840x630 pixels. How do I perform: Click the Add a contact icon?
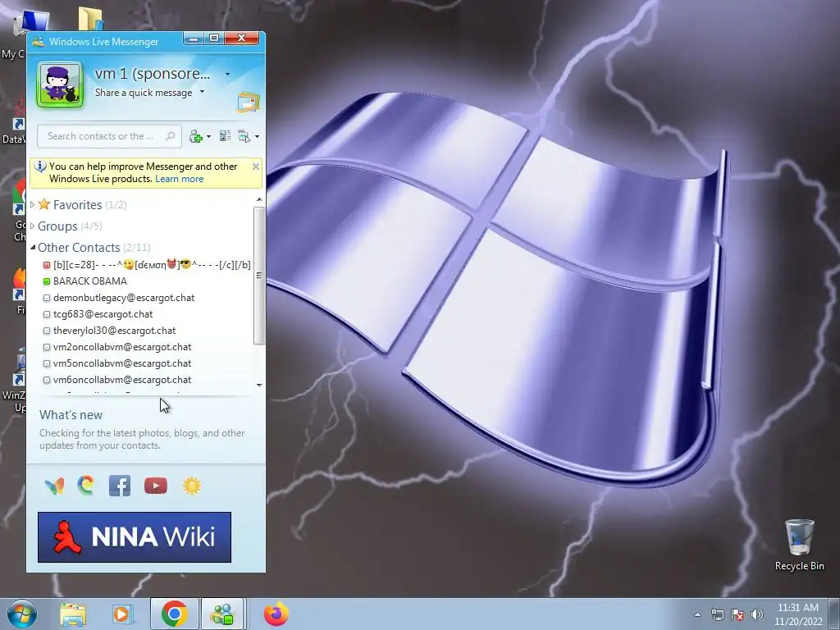pos(195,137)
